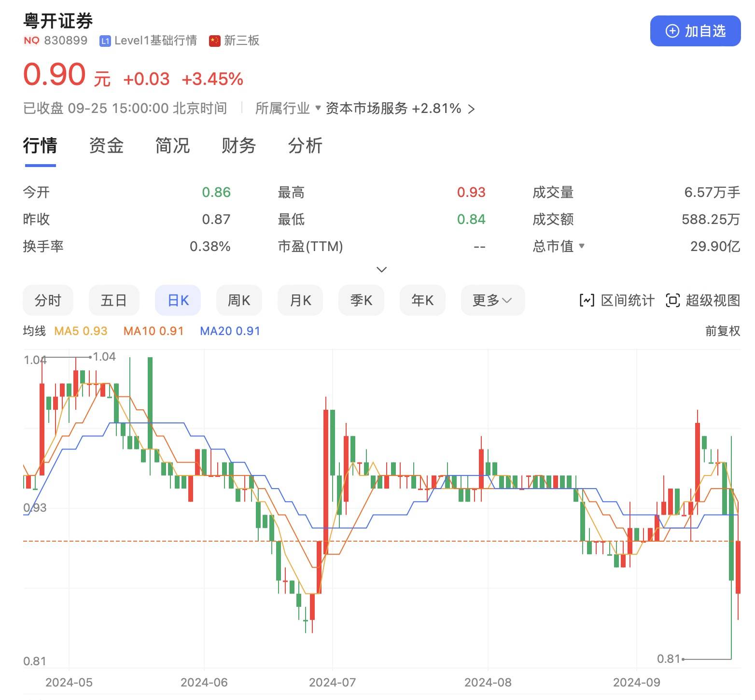This screenshot has width=755, height=700.
Task: Open the 更多 chart period dropdown
Action: pyautogui.click(x=492, y=300)
